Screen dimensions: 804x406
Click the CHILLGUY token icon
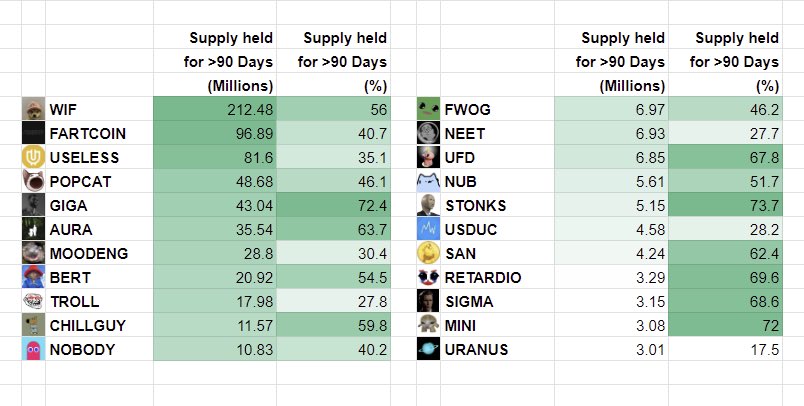33,325
